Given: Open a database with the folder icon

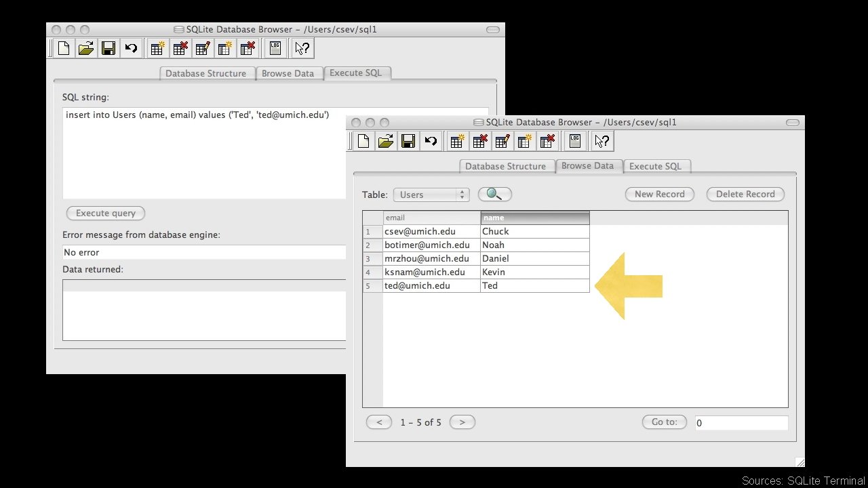Looking at the screenshot, I should [385, 140].
